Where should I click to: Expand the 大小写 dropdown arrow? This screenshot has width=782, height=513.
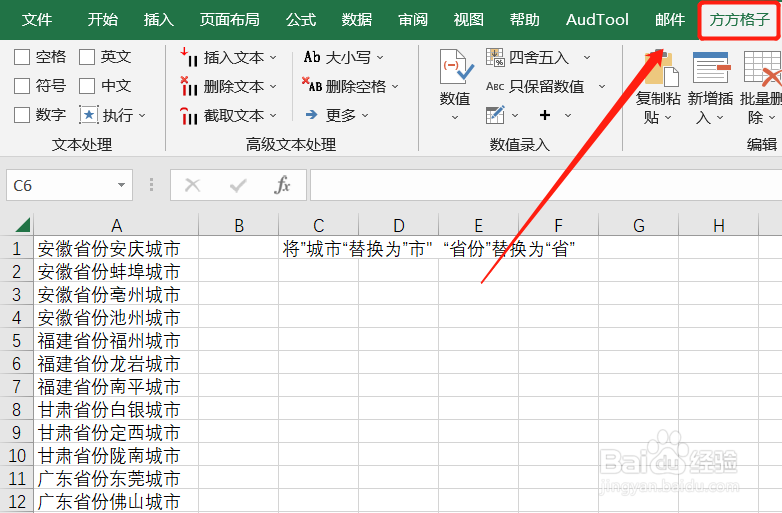tap(380, 58)
